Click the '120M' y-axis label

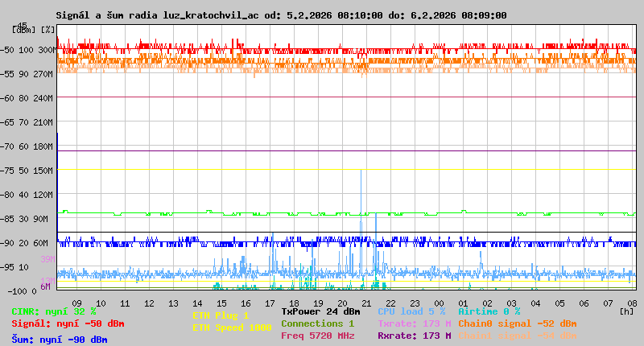tap(43, 195)
